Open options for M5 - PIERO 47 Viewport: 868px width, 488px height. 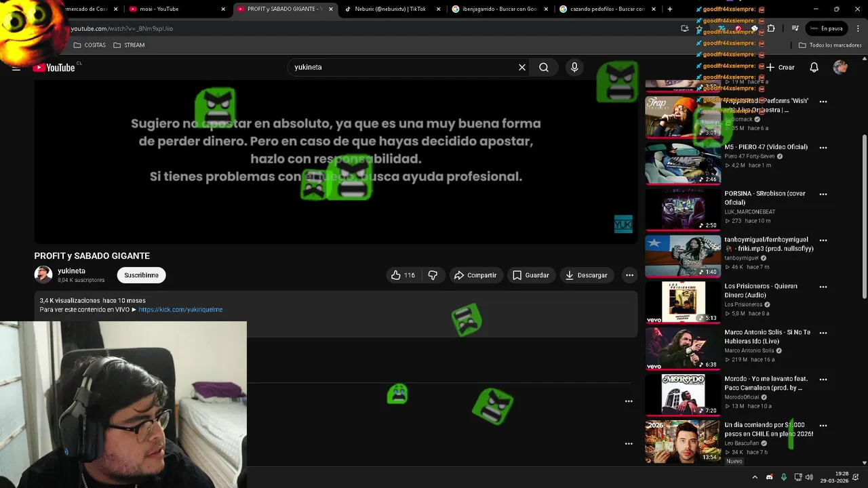point(823,148)
